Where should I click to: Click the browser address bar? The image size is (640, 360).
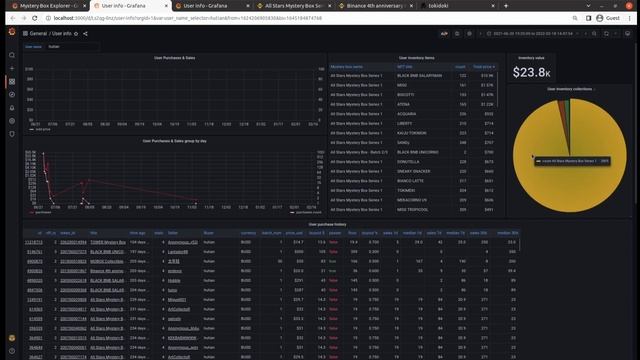pos(306,18)
